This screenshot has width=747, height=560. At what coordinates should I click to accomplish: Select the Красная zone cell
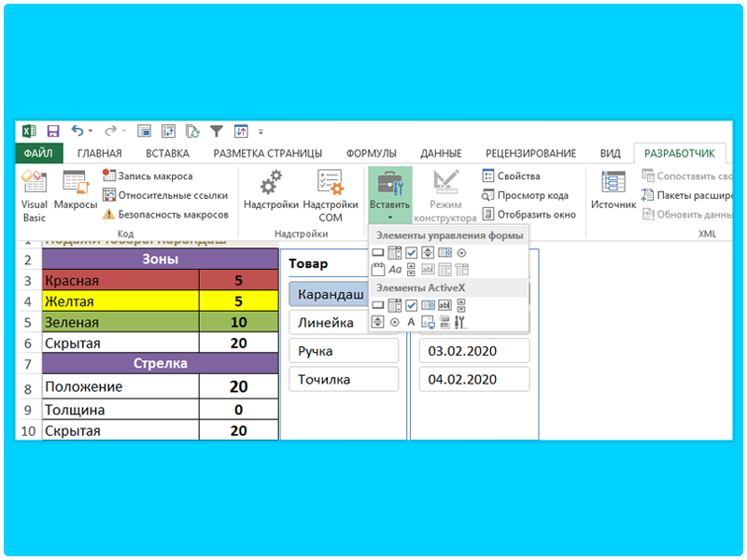coord(120,280)
